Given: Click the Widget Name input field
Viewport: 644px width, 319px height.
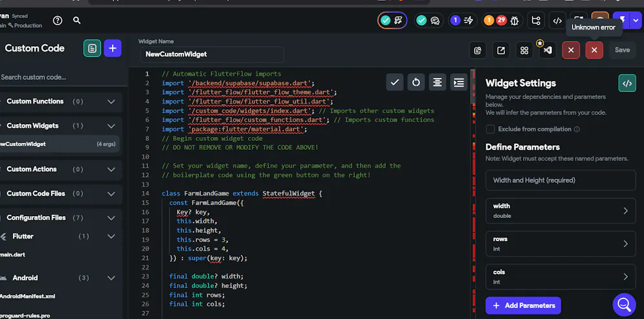Looking at the screenshot, I should tap(212, 55).
